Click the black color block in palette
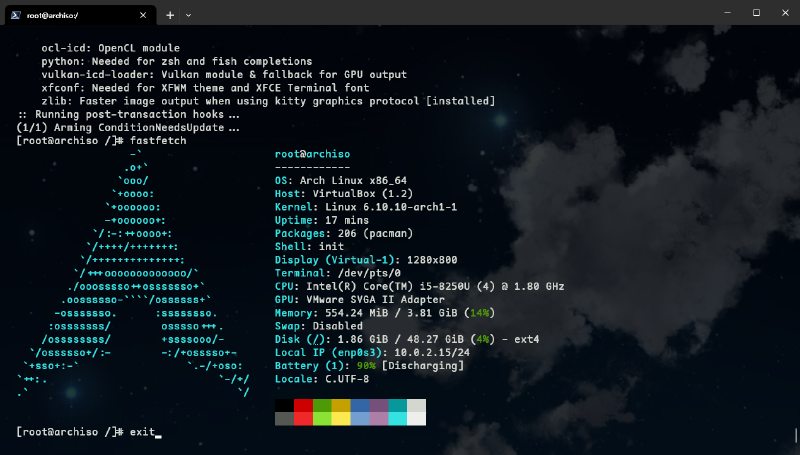The image size is (800, 455). [284, 406]
